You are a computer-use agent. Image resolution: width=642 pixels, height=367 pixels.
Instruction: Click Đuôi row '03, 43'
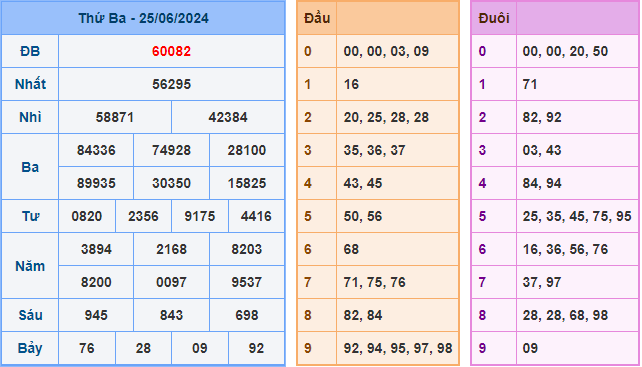542,150
